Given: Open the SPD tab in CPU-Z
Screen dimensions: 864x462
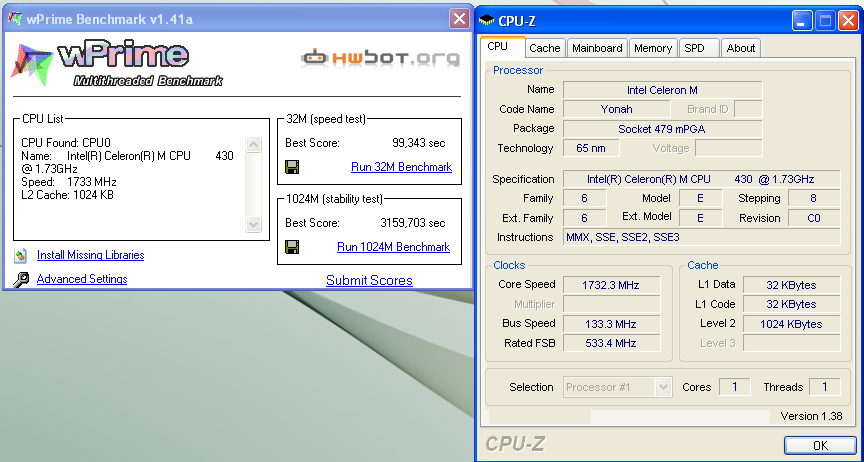Looking at the screenshot, I should tap(698, 48).
